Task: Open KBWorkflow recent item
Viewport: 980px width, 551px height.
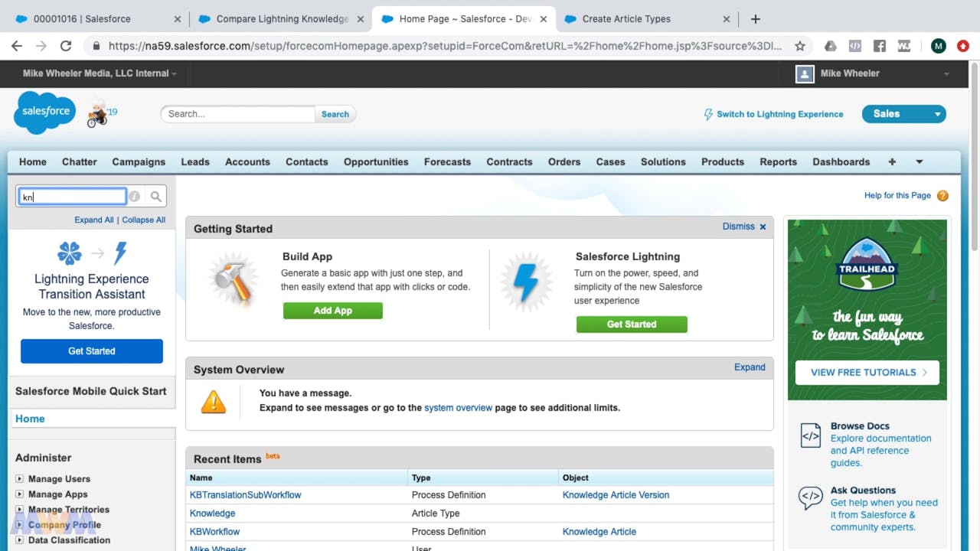Action: pos(214,532)
